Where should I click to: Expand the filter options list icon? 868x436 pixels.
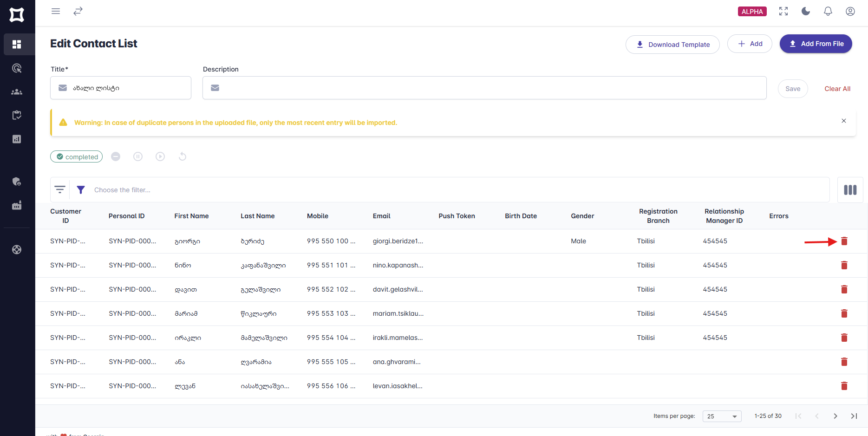pos(60,189)
